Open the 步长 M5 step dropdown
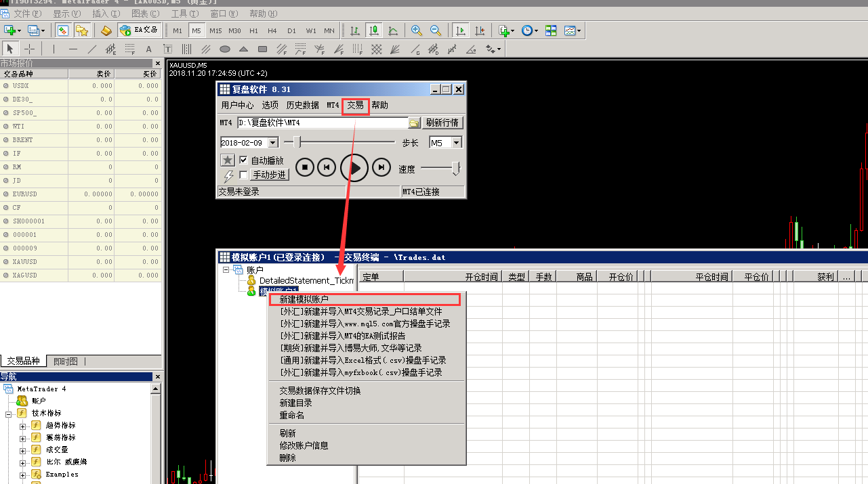Viewport: 868px width, 484px height. (457, 143)
